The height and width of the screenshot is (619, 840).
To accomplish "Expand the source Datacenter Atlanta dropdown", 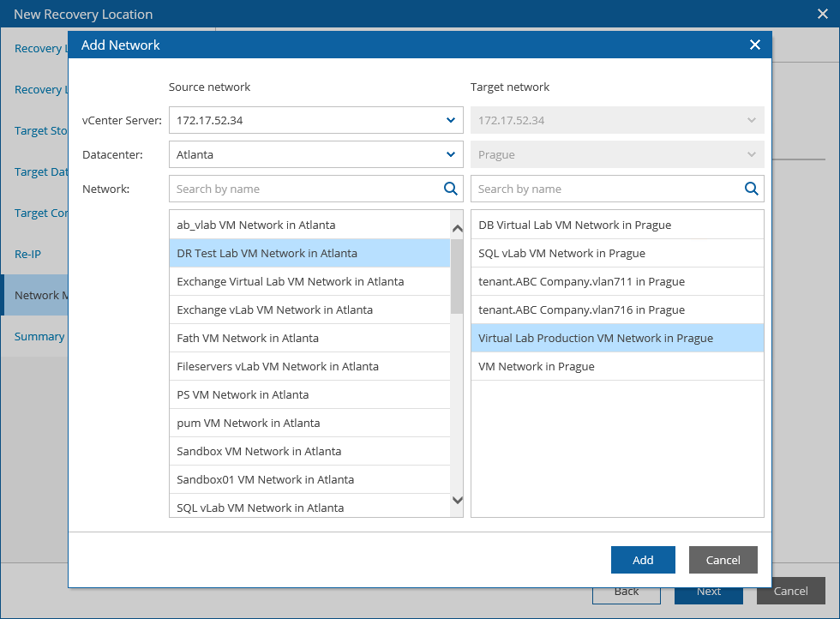I will [x=451, y=155].
